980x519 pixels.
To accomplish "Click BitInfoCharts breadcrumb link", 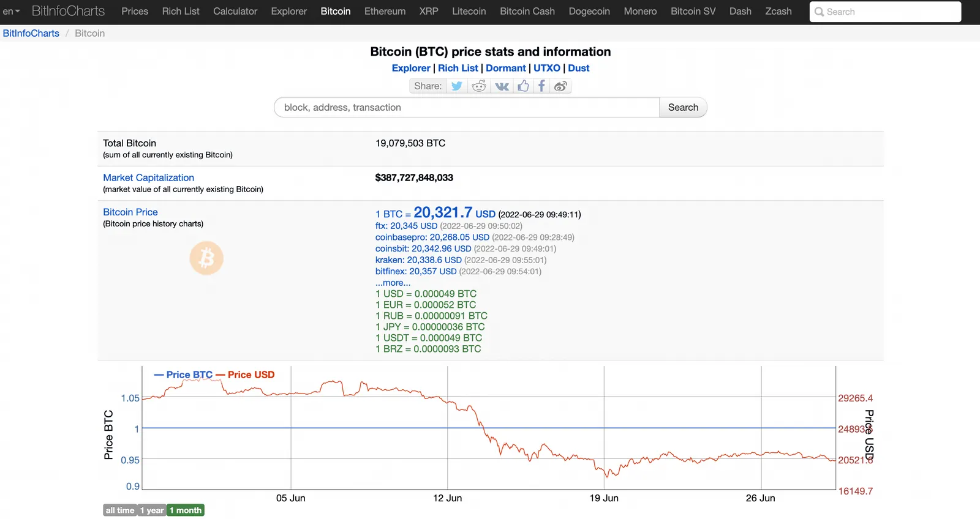I will point(31,33).
